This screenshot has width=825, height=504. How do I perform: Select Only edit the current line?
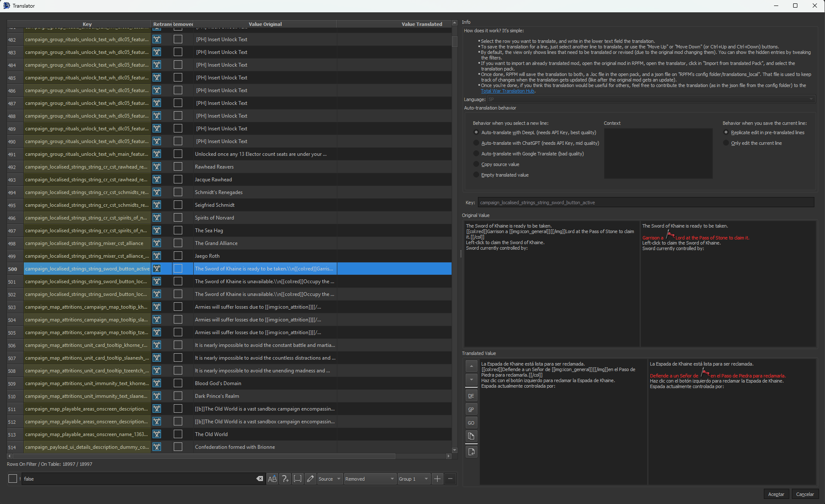tap(726, 143)
